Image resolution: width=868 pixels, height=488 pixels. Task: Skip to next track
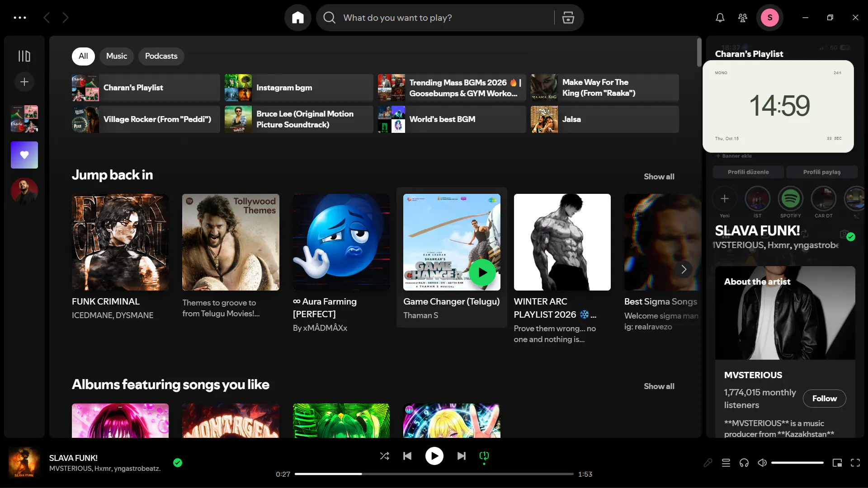coord(461,456)
